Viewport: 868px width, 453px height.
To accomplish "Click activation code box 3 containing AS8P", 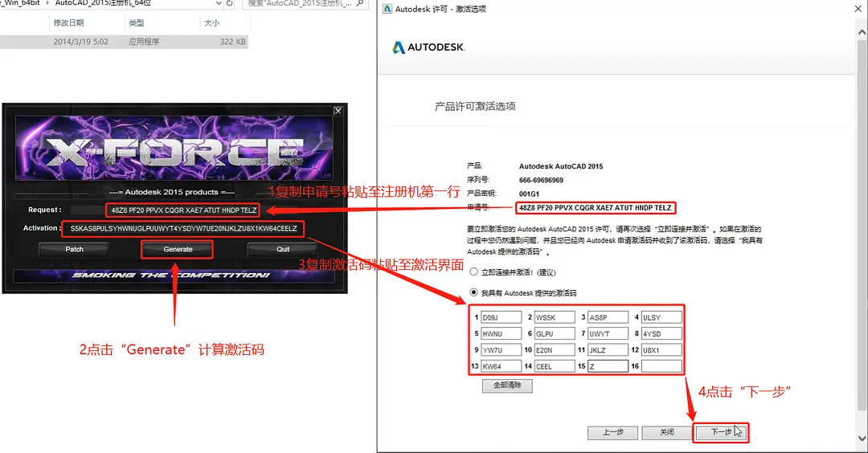I will [x=608, y=317].
